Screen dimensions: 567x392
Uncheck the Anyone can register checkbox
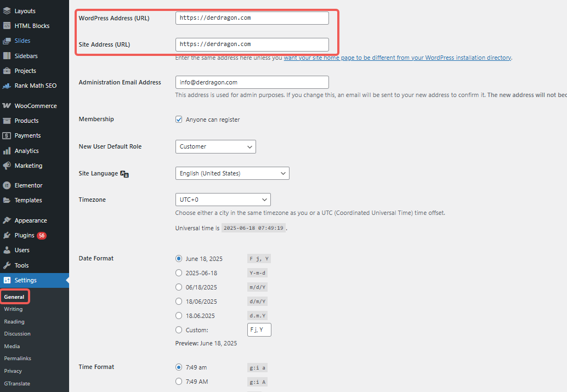[179, 120]
